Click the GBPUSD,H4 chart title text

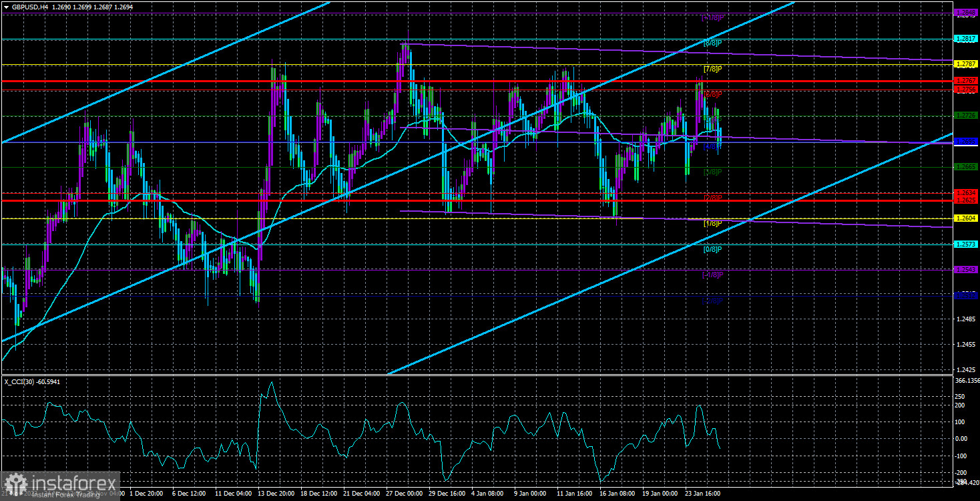(29, 6)
